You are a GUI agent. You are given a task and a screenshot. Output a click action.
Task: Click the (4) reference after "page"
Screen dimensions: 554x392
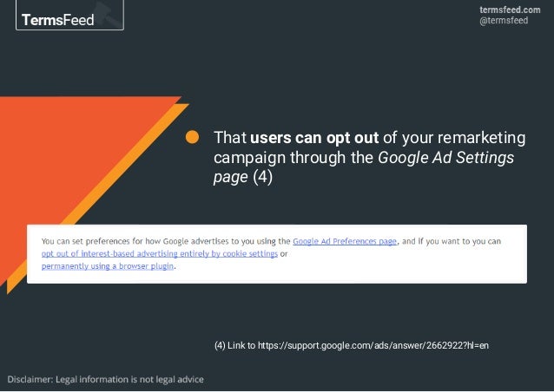click(263, 179)
